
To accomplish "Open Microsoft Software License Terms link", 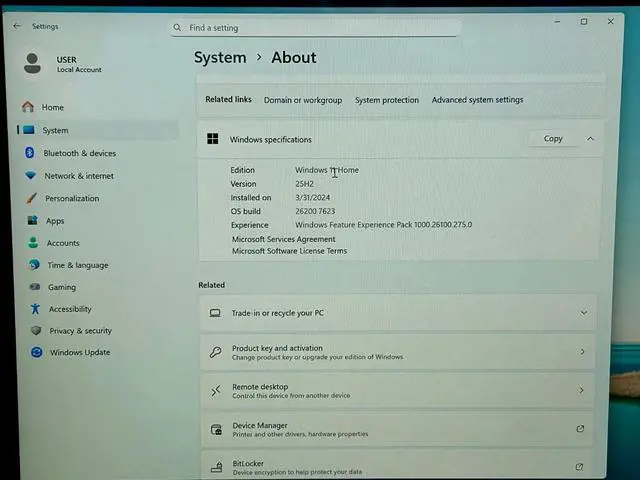I will (x=289, y=251).
